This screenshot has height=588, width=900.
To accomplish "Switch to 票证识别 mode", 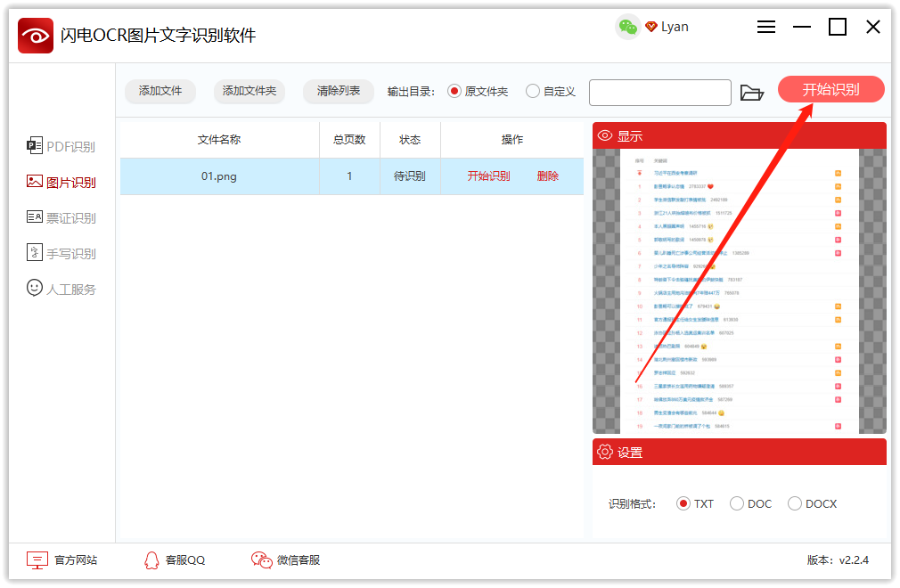I will click(61, 217).
